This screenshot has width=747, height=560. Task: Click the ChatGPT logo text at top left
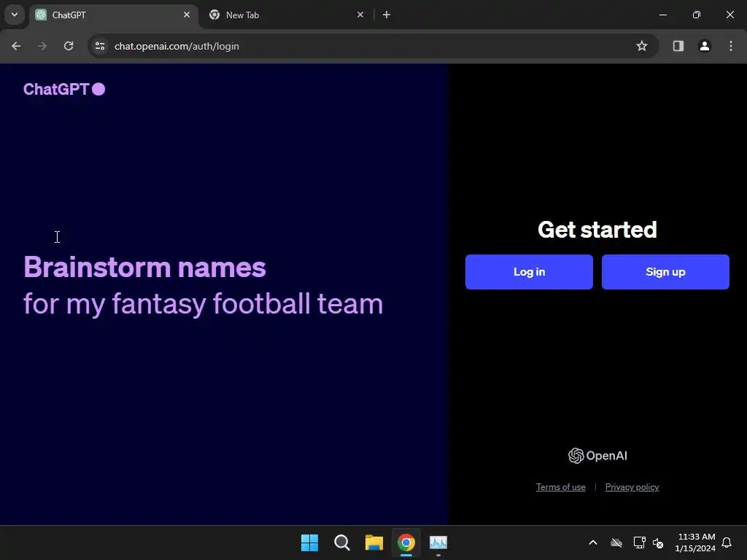pos(64,89)
